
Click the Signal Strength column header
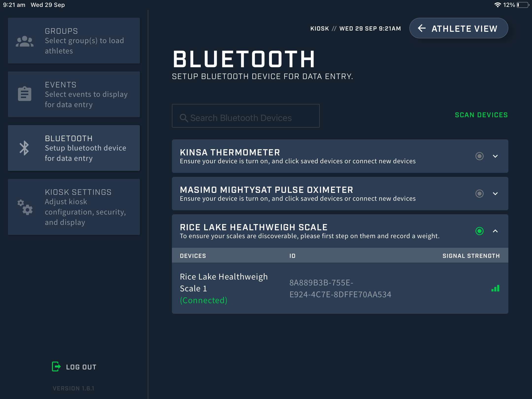[471, 256]
